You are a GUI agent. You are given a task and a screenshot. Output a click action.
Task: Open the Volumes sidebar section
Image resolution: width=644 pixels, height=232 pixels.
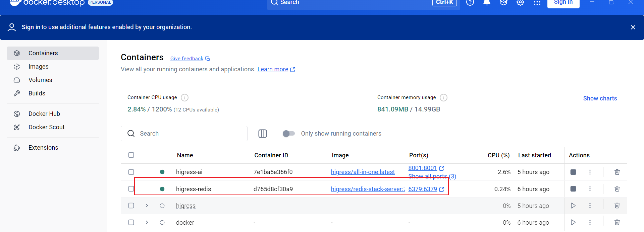[53, 80]
